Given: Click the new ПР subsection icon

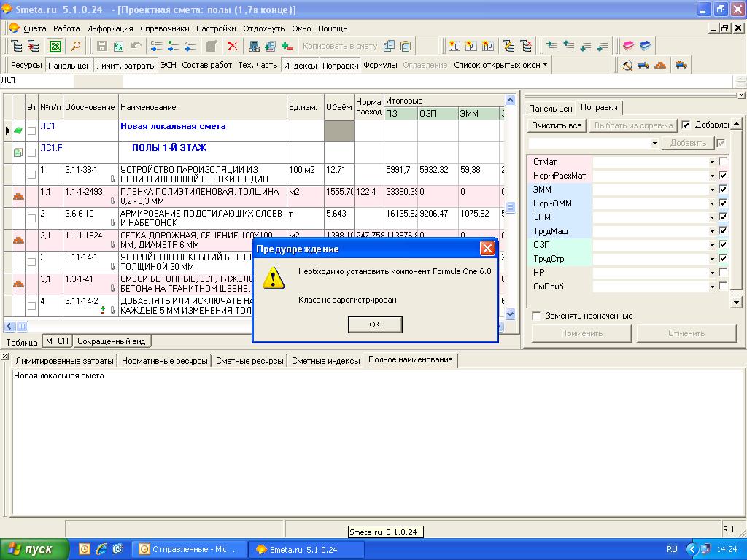Looking at the screenshot, I should pos(487,46).
